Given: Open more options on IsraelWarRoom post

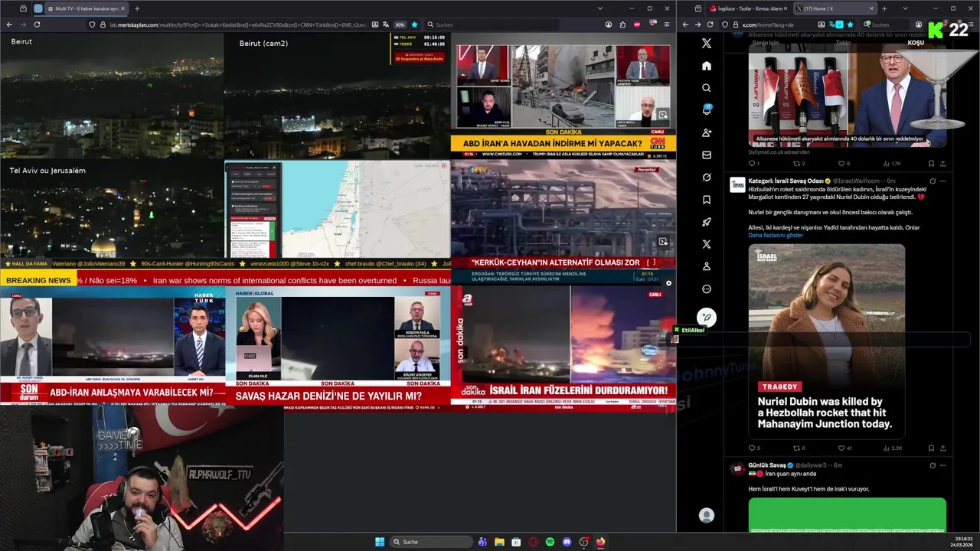Looking at the screenshot, I should (942, 181).
